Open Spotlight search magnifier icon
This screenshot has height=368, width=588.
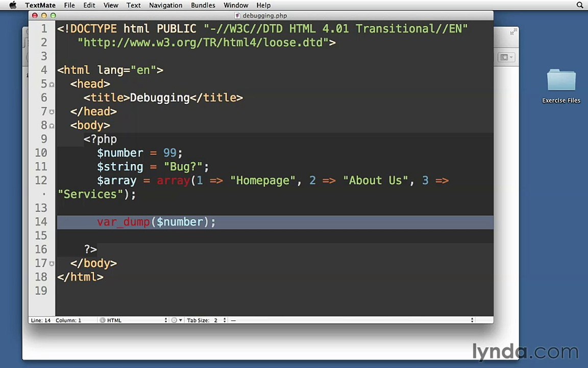pyautogui.click(x=580, y=5)
